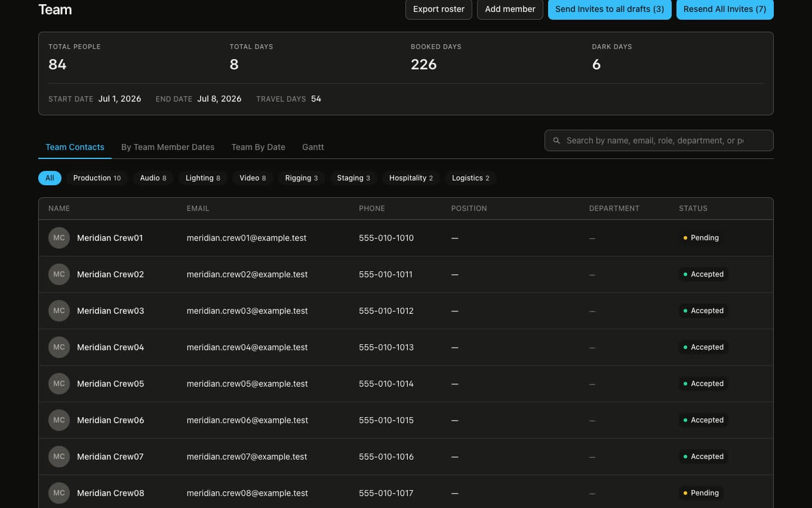
Task: Filter by Production department chip
Action: [97, 178]
